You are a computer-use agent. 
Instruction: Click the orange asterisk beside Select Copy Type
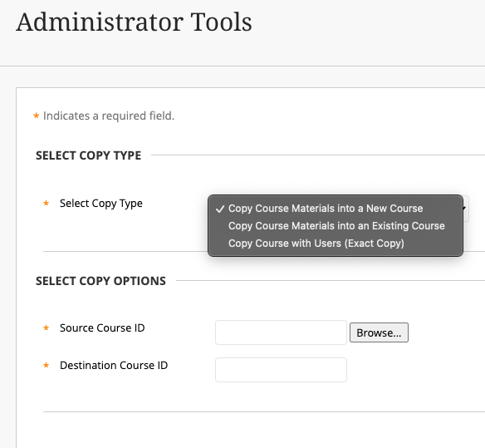tap(46, 204)
